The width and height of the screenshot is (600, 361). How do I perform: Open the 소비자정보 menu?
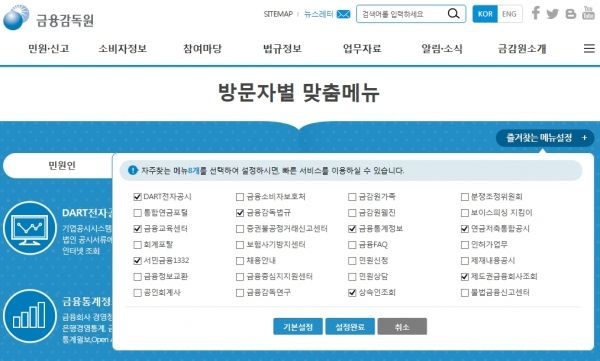122,49
